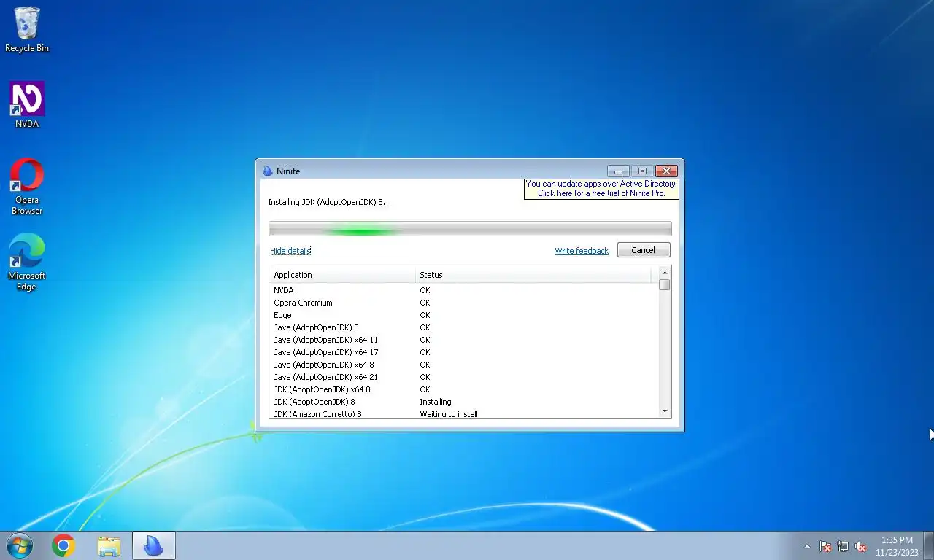The height and width of the screenshot is (560, 934).
Task: Select the JDK (Amazon Corretto) 8 row
Action: 463,413
